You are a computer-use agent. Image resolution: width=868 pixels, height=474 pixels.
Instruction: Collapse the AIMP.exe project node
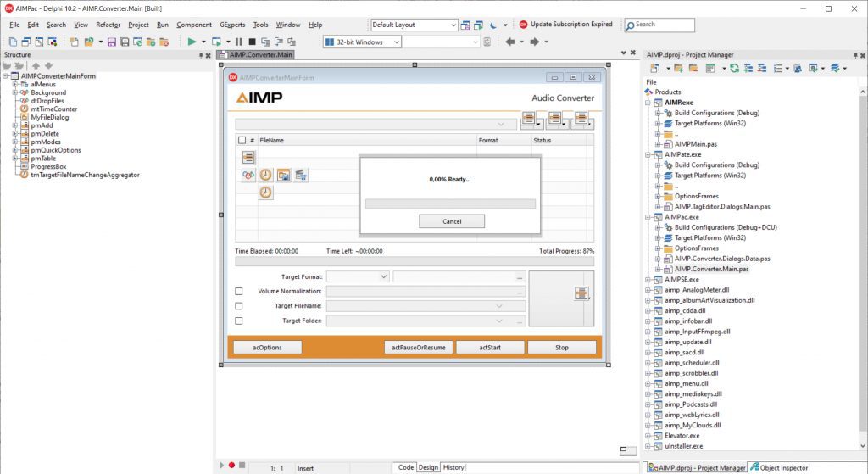pyautogui.click(x=648, y=103)
